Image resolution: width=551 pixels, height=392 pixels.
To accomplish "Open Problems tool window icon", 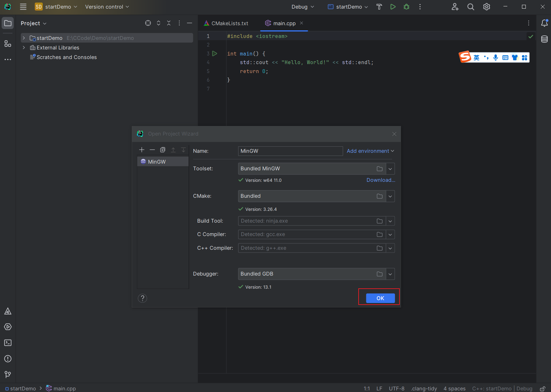I will [8, 359].
